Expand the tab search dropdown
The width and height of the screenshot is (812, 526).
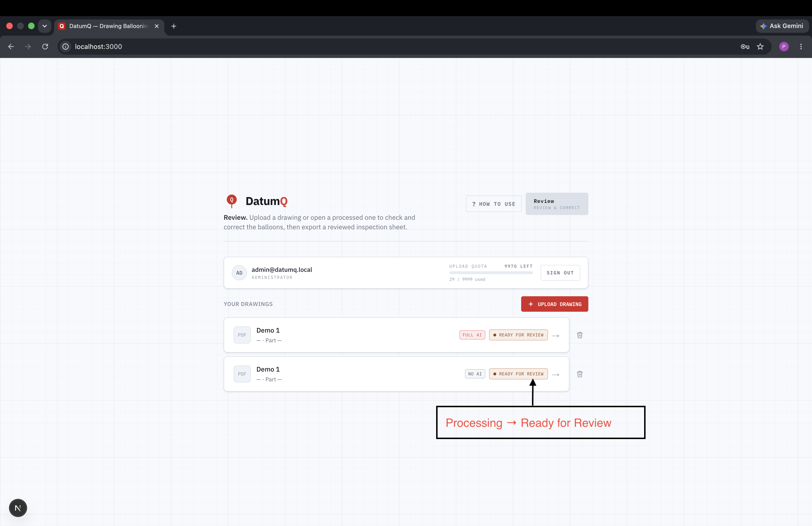coord(44,26)
